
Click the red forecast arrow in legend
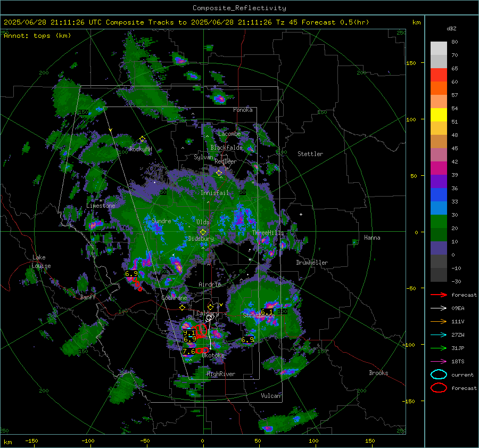439,295
